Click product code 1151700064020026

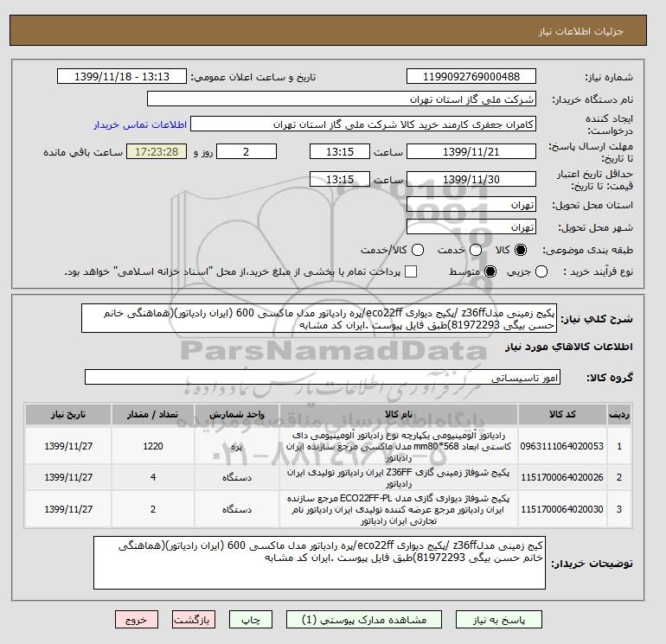(562, 477)
